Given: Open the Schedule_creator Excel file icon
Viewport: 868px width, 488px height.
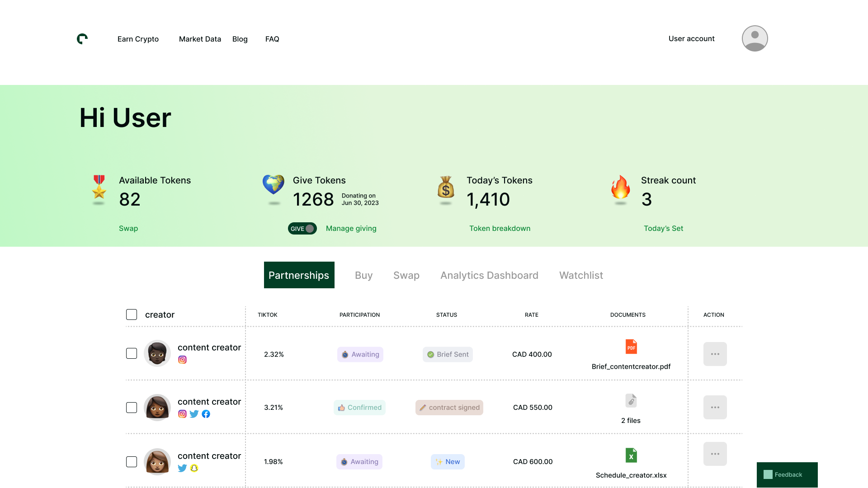Looking at the screenshot, I should [x=631, y=455].
